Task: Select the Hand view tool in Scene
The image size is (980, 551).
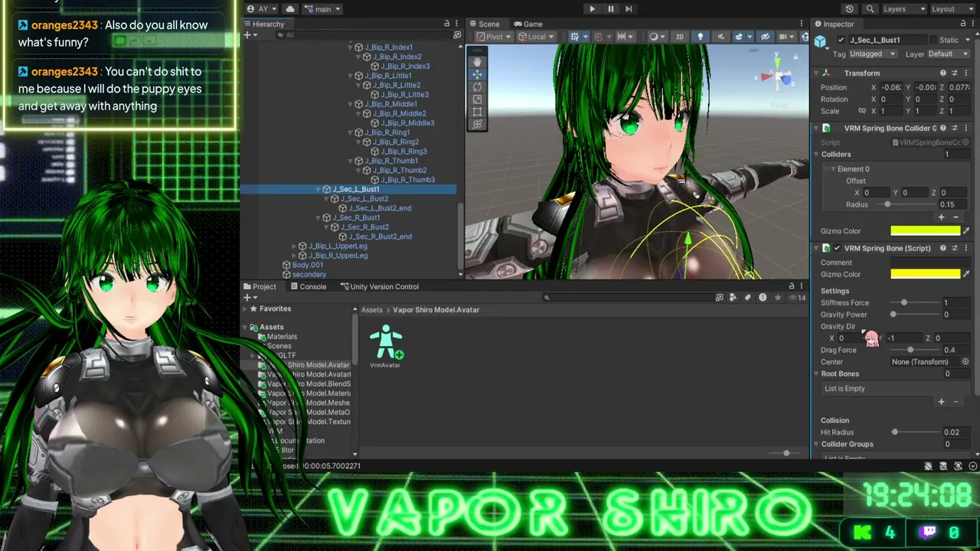Action: pos(477,62)
